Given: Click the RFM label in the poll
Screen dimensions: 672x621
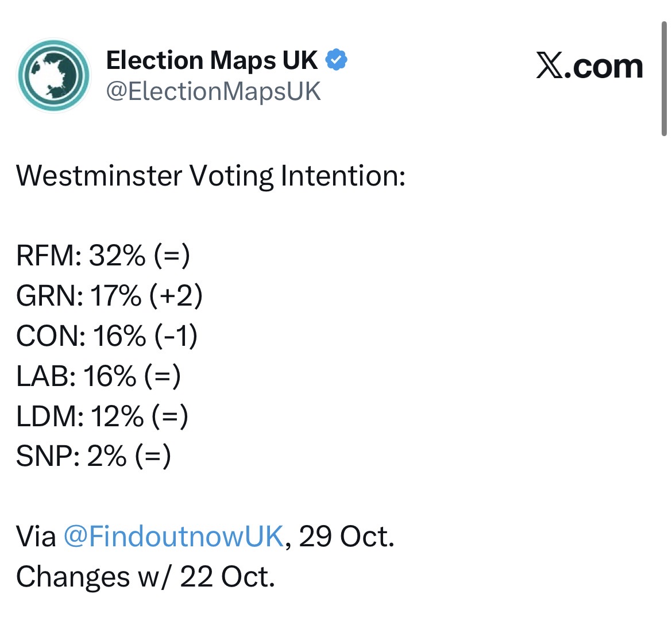Looking at the screenshot, I should 48,256.
